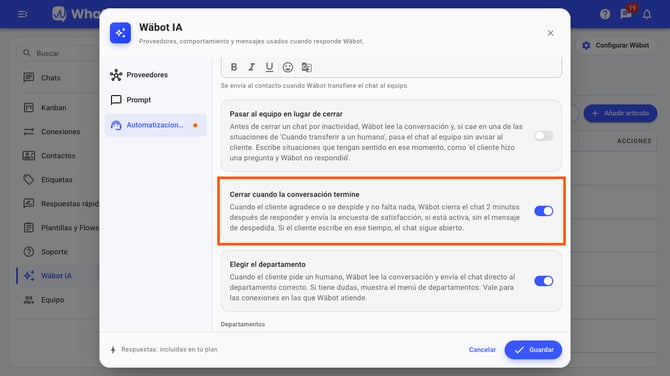The height and width of the screenshot is (376, 670).
Task: Click the ACCIONES column header
Action: (634, 141)
